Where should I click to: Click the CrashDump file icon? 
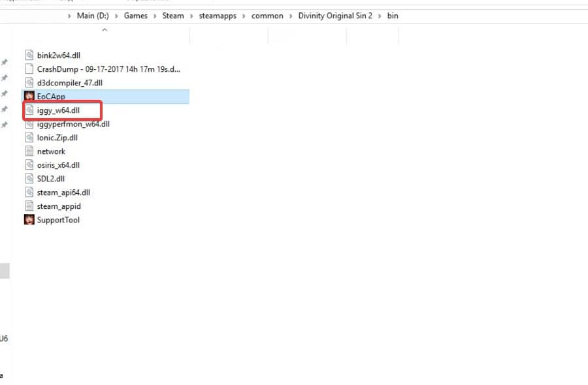29,69
